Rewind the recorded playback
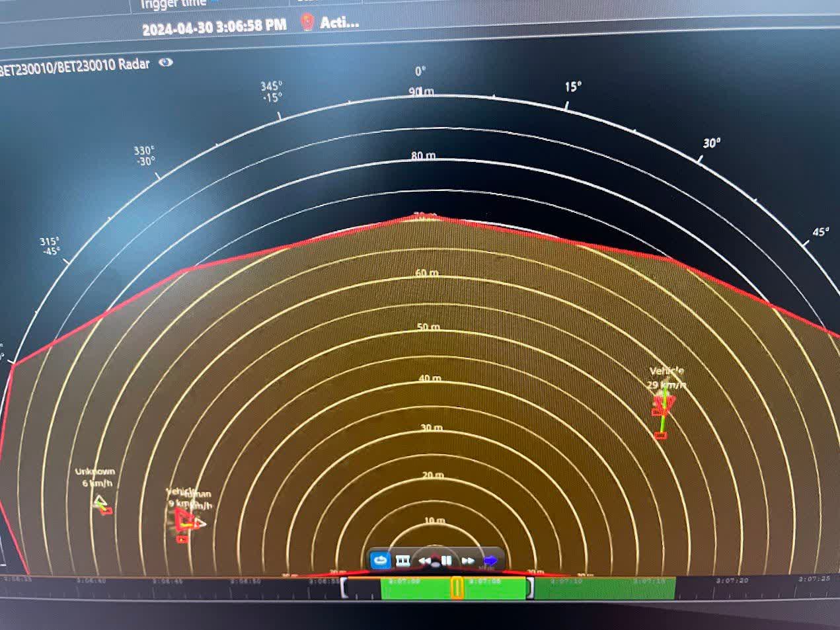The image size is (840, 630). click(x=425, y=561)
